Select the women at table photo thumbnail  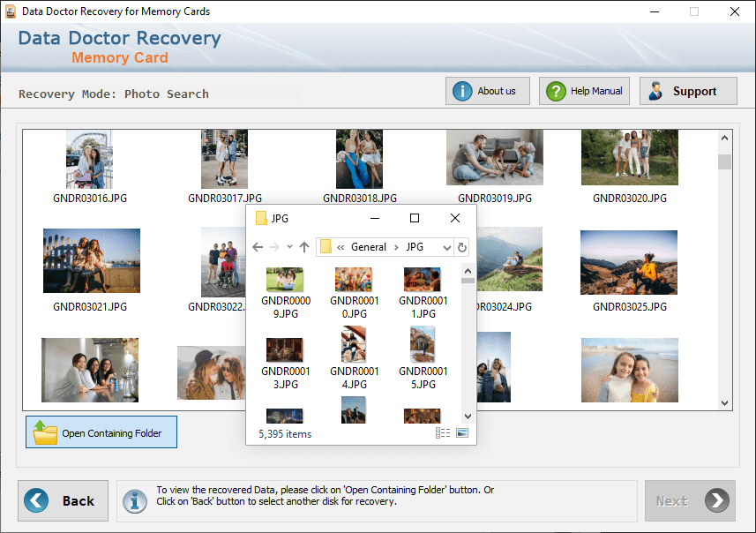click(x=90, y=370)
